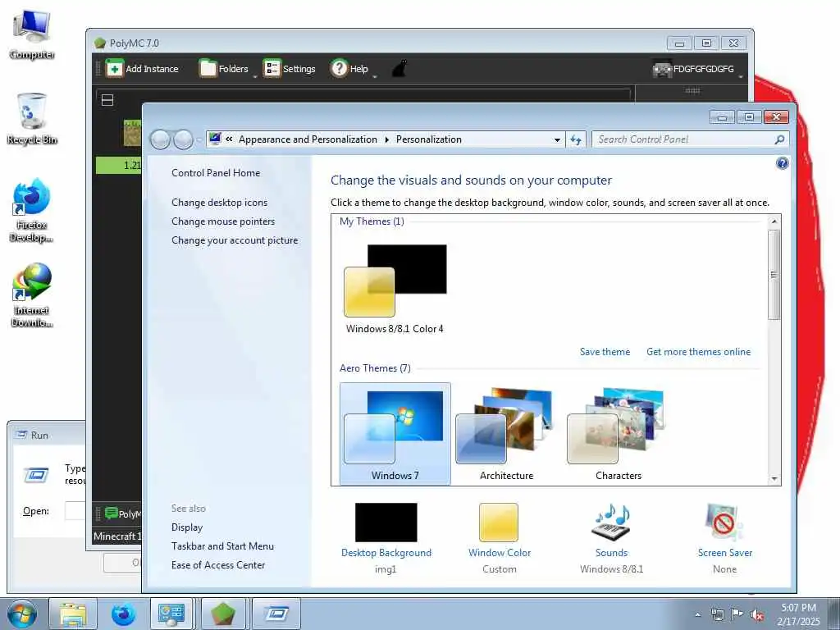Click the refresh button beside address bar

coord(576,139)
